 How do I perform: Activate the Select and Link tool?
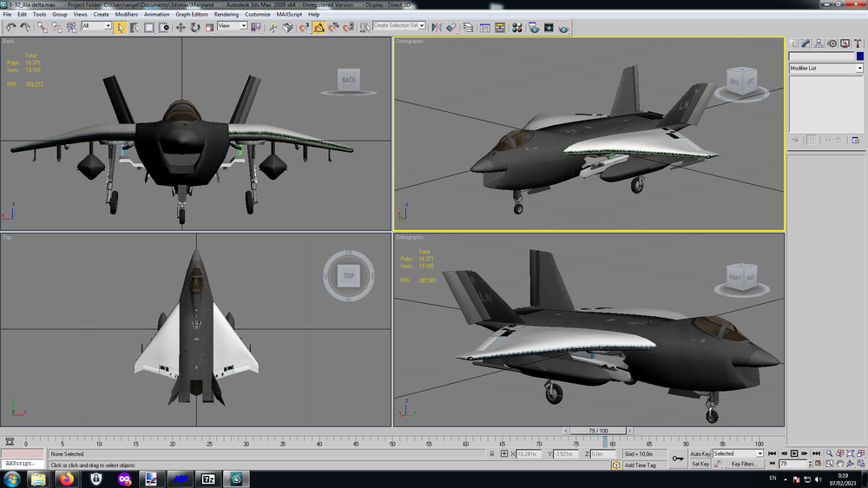[x=43, y=27]
